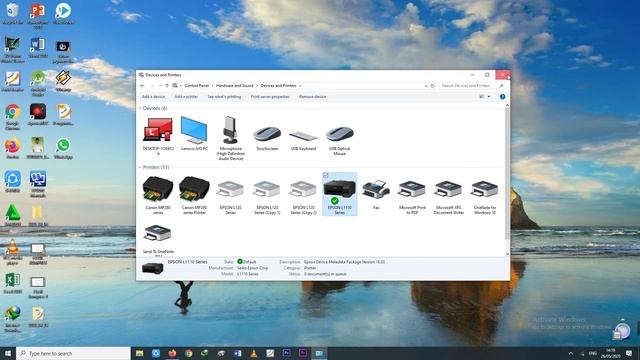The image size is (640, 360).
Task: Click the window's vertical scrollbar down arrow
Action: tap(507, 254)
